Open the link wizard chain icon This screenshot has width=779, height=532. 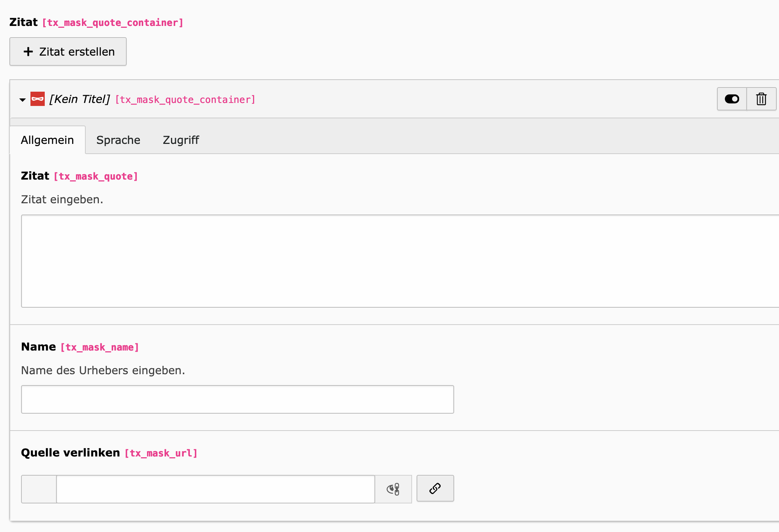[x=435, y=488]
